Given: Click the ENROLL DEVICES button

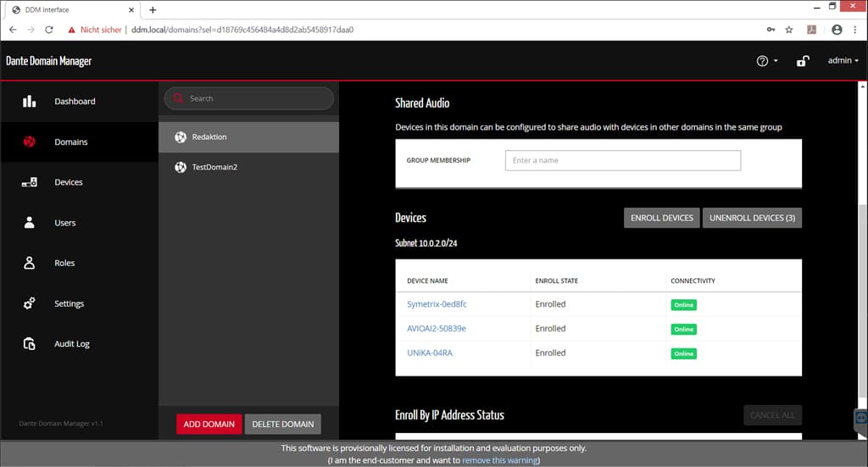Looking at the screenshot, I should (661, 218).
